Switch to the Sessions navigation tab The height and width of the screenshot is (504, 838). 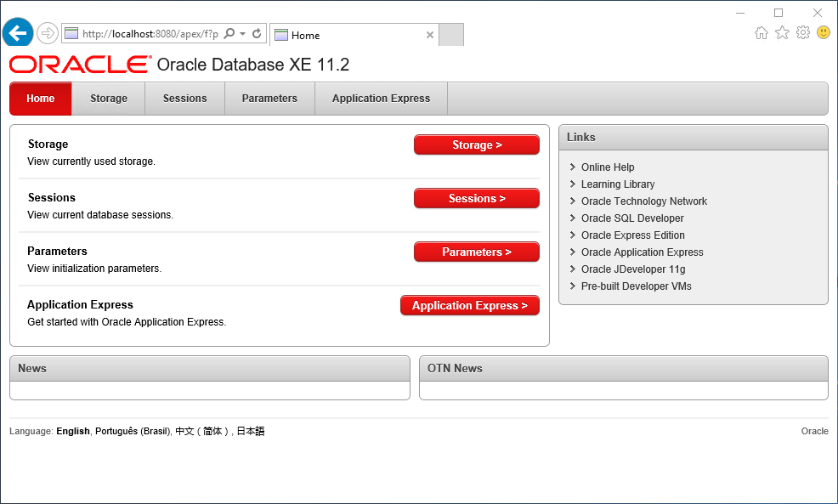pyautogui.click(x=185, y=99)
